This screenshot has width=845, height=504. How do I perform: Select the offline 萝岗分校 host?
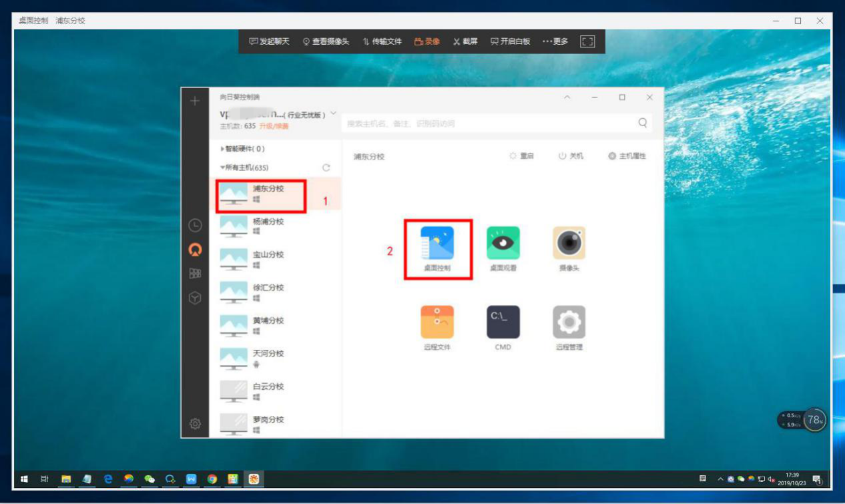tap(275, 423)
